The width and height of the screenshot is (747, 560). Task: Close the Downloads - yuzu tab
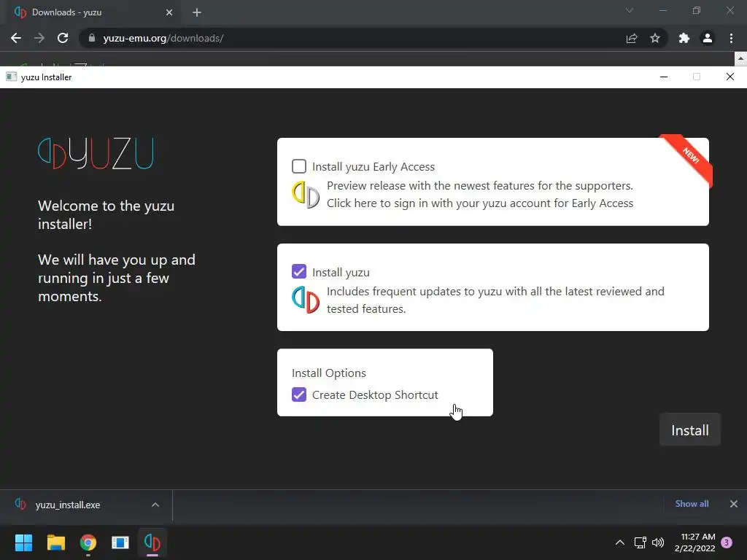pyautogui.click(x=169, y=12)
